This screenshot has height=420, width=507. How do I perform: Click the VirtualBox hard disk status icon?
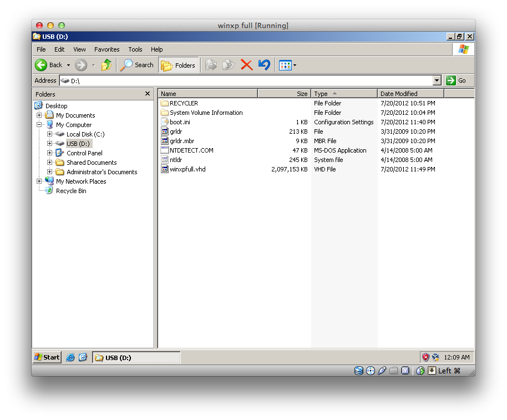coord(358,371)
